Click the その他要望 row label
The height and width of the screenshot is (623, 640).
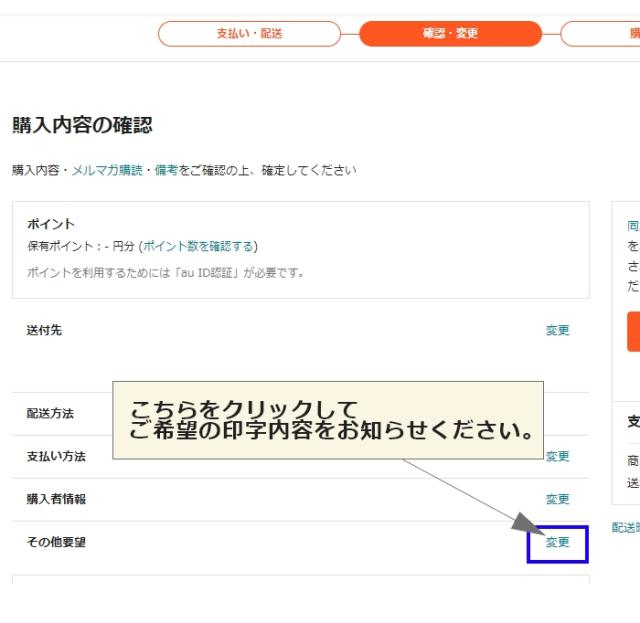tap(56, 542)
